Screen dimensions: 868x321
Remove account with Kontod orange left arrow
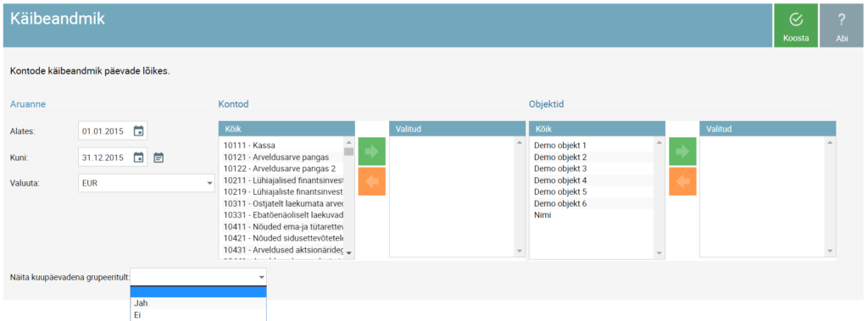(372, 181)
